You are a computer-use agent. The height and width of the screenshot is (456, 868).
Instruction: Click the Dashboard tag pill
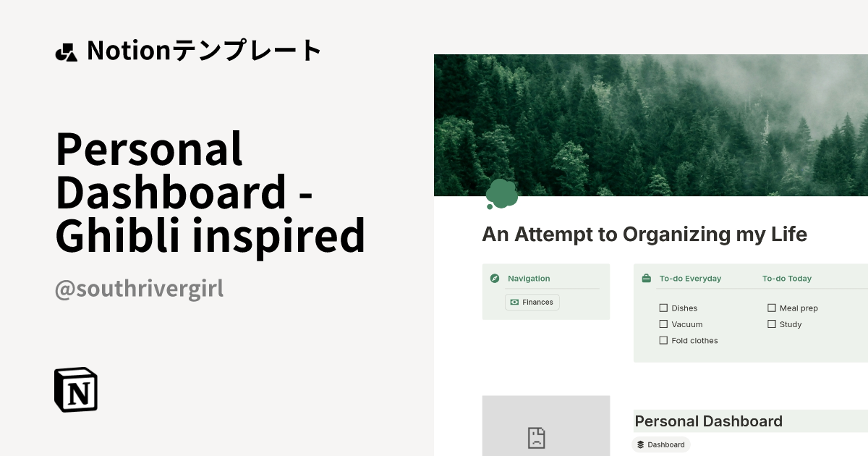coord(662,444)
